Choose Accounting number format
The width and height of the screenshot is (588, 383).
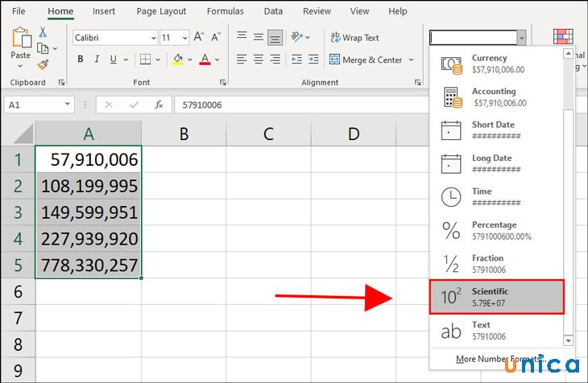496,97
